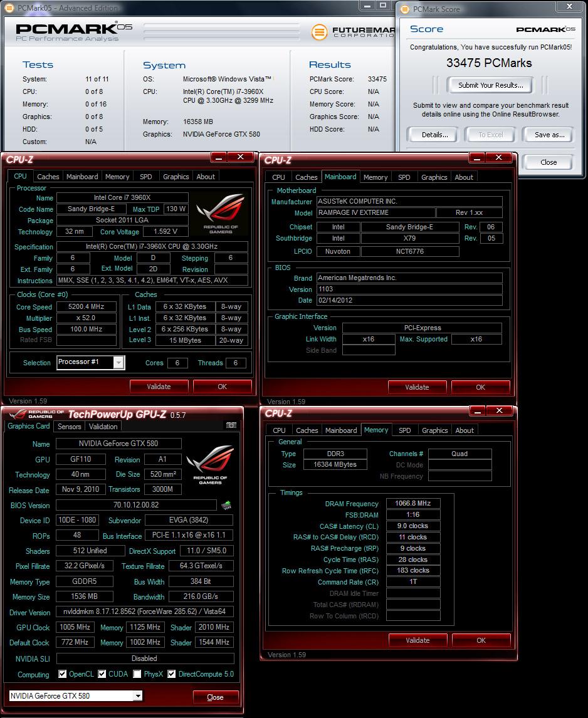Click Validate in CPU-Z Mainboard window
This screenshot has width=588, height=718.
pyautogui.click(x=417, y=387)
